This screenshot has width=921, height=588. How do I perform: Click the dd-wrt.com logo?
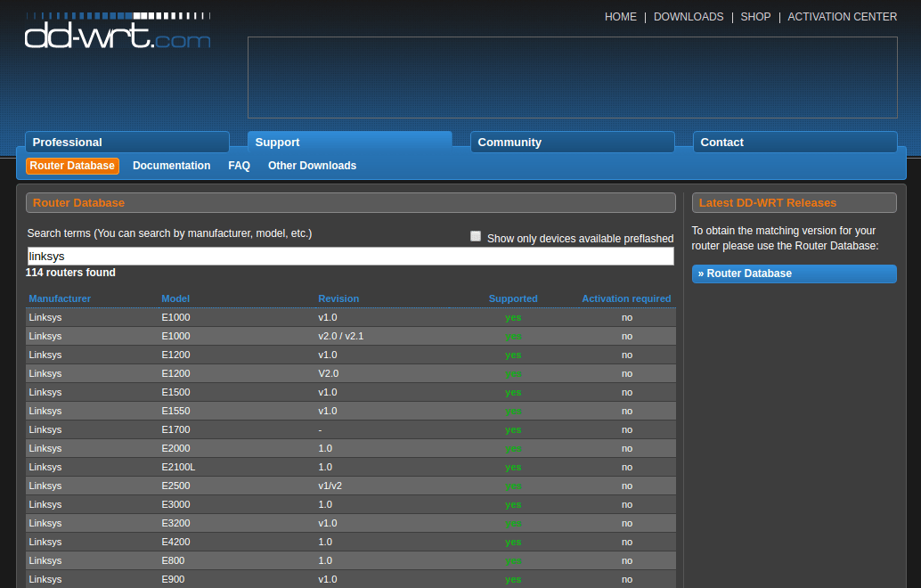[x=118, y=30]
